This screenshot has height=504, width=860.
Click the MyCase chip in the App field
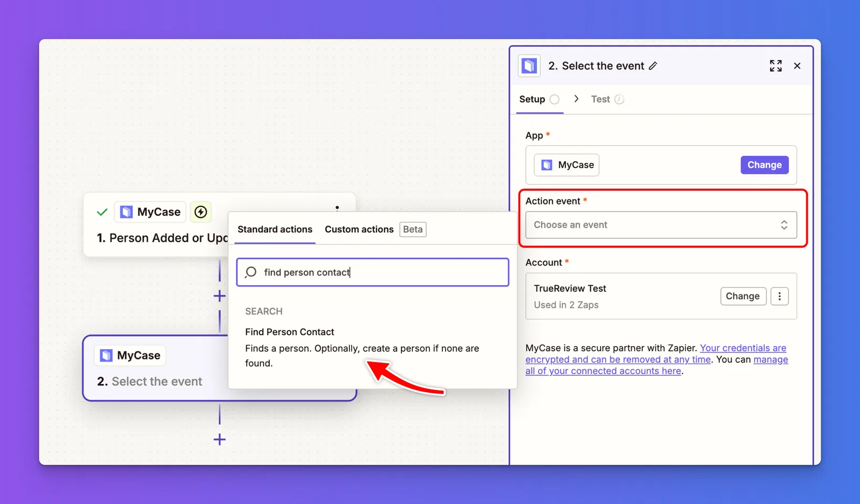click(567, 165)
